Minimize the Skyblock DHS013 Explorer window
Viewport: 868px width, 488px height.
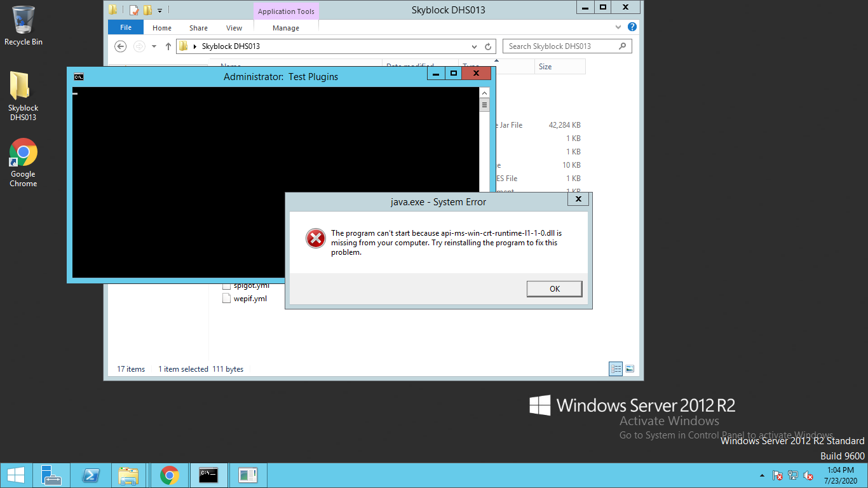(585, 7)
